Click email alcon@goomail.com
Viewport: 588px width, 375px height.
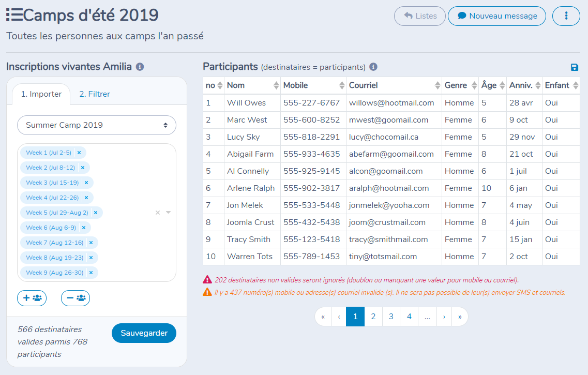point(386,171)
